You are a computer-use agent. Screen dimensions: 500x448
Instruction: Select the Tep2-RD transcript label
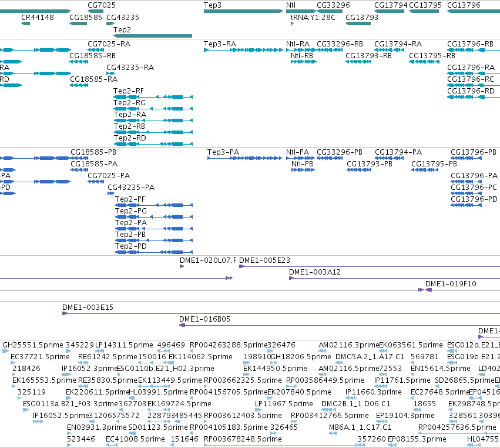[x=130, y=138]
